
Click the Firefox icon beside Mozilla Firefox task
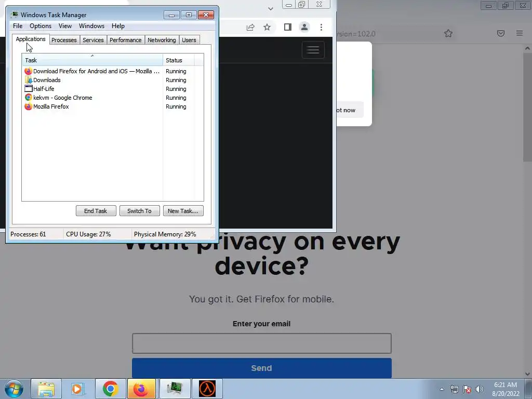[x=29, y=107]
